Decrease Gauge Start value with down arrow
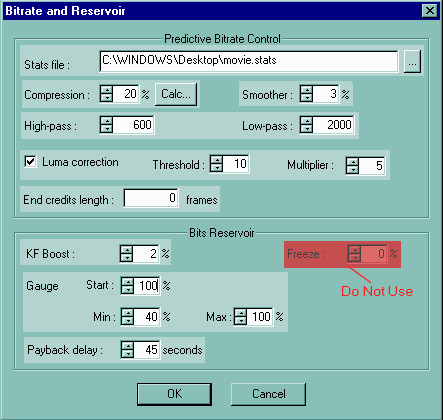This screenshot has height=420, width=443. tap(127, 290)
